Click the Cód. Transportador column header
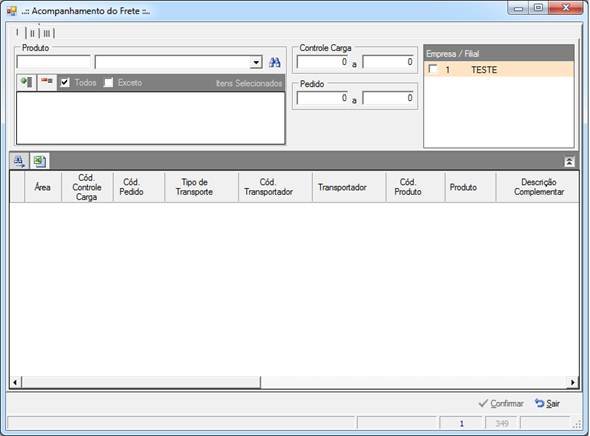 pyautogui.click(x=275, y=187)
